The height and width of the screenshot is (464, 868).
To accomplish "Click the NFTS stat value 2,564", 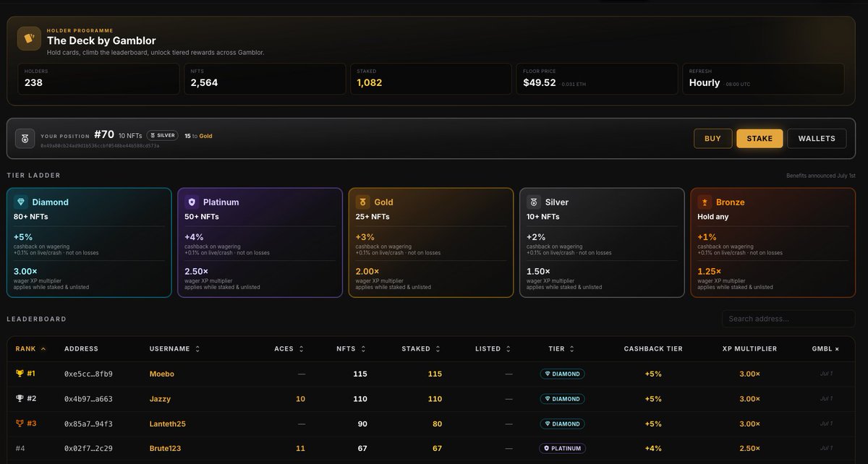I will point(204,82).
